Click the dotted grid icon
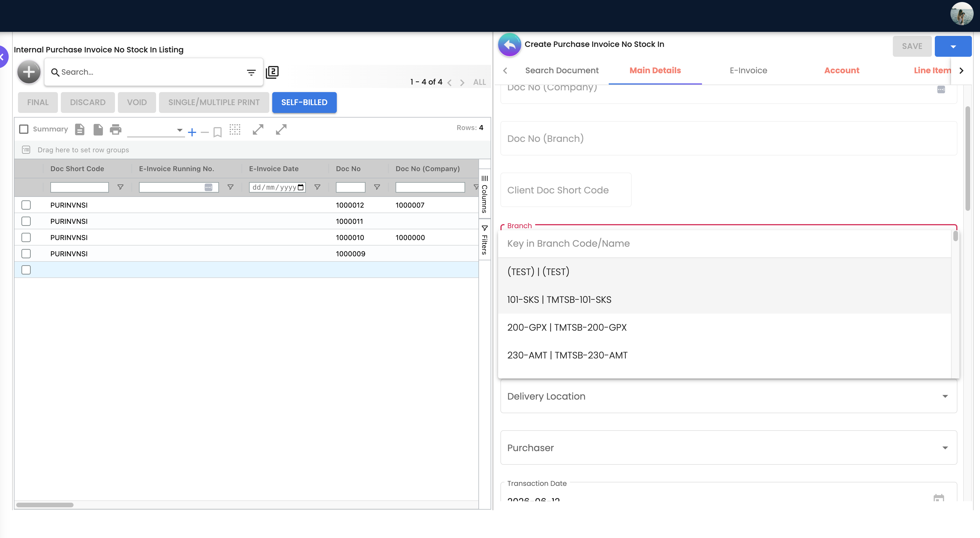Viewport: 980px width, 538px height. (x=235, y=129)
